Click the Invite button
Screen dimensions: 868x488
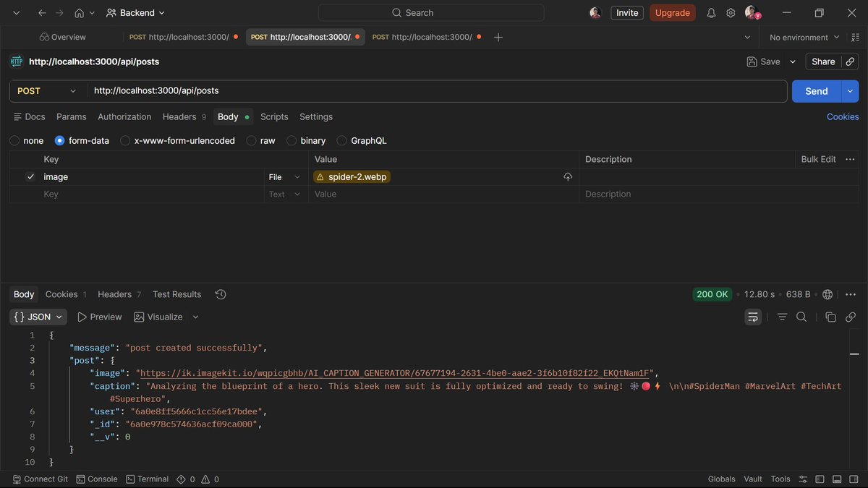click(x=627, y=13)
